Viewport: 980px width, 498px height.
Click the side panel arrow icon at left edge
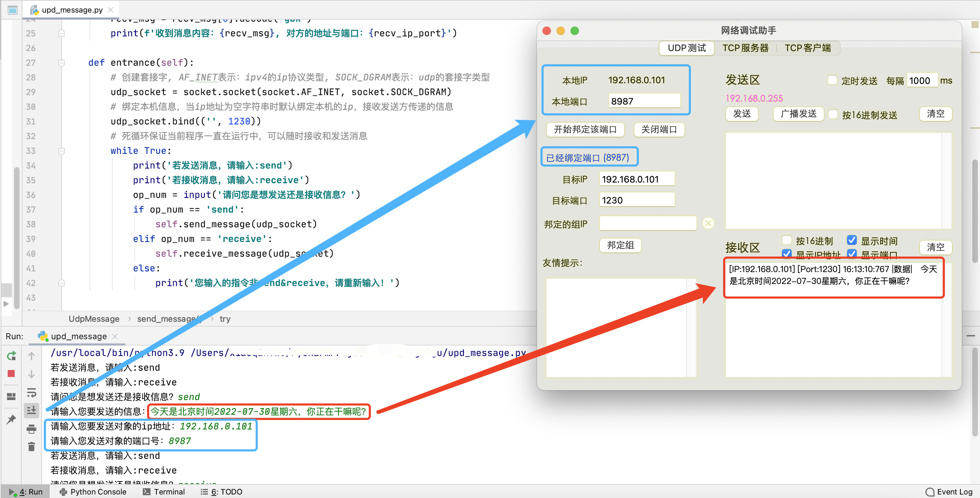(x=6, y=304)
